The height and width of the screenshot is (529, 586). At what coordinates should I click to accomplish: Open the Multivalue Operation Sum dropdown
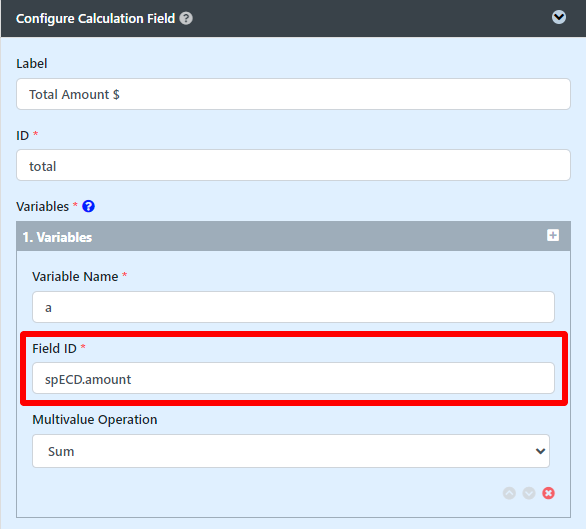coord(291,451)
